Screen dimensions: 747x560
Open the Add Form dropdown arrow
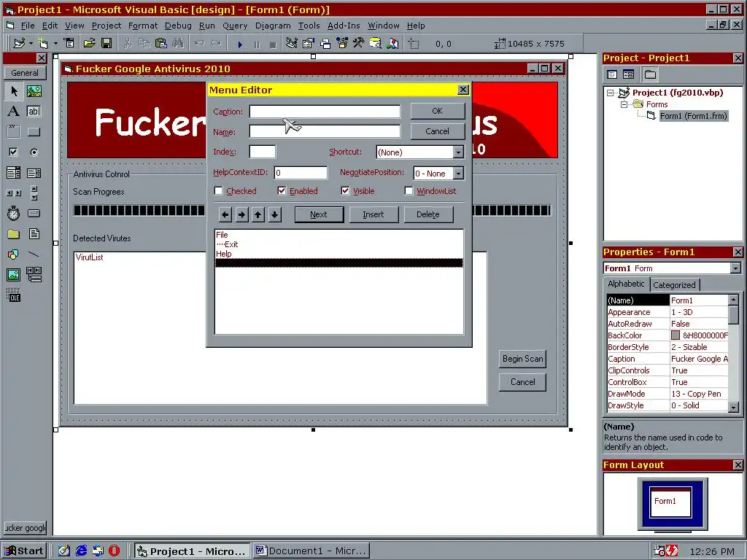point(55,43)
